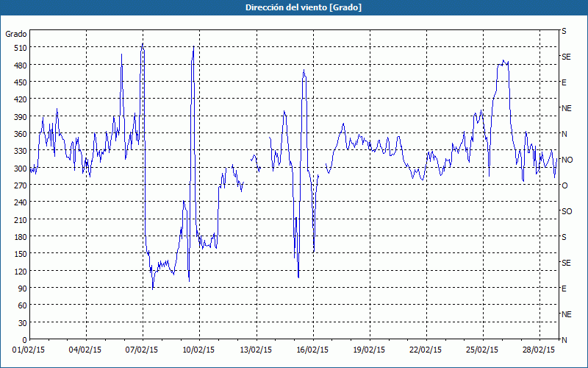This screenshot has height=368, width=588.
Task: Click the 28/02/15 date label
Action: [x=539, y=350]
